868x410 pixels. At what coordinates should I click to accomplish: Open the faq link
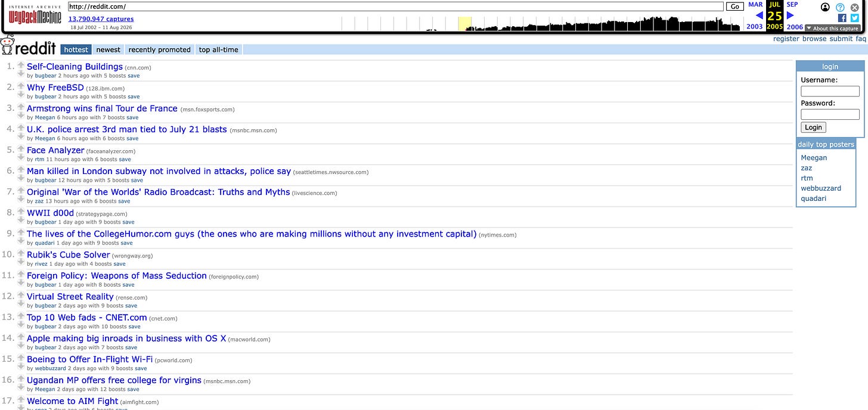tap(861, 39)
